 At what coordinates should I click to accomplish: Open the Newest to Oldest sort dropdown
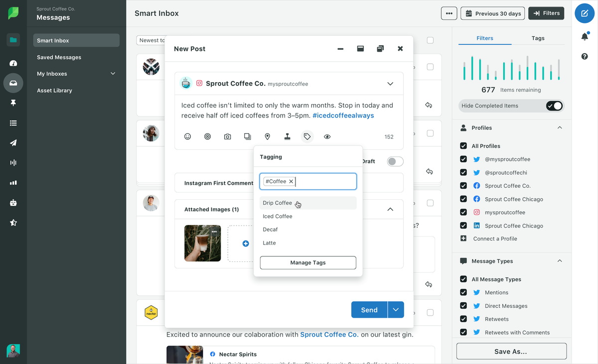[x=151, y=40]
